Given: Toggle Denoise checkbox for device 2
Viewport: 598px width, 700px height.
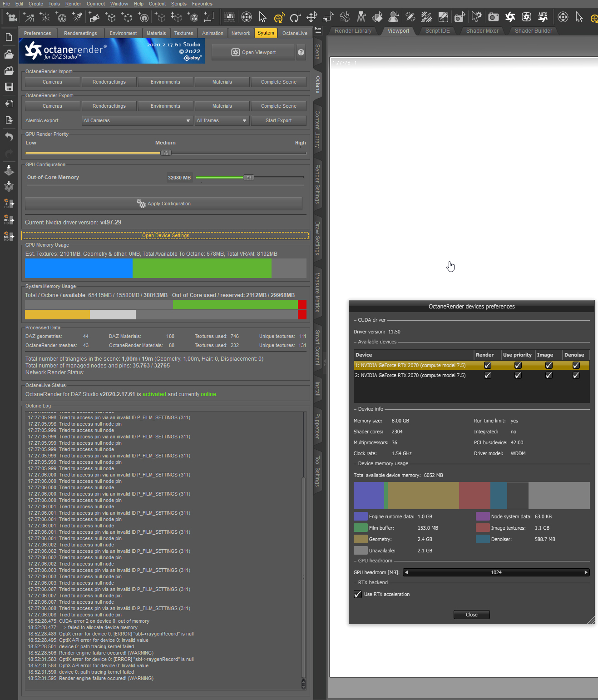Looking at the screenshot, I should [x=576, y=375].
